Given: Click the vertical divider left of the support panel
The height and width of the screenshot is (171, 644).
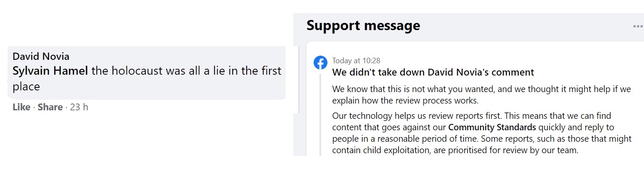Looking at the screenshot, I should (x=299, y=80).
